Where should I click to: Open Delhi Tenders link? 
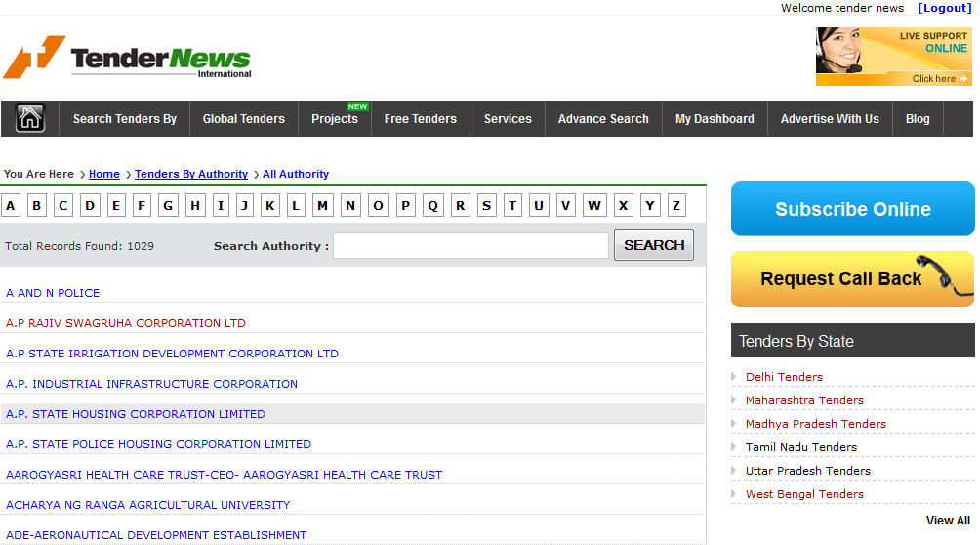coord(784,377)
